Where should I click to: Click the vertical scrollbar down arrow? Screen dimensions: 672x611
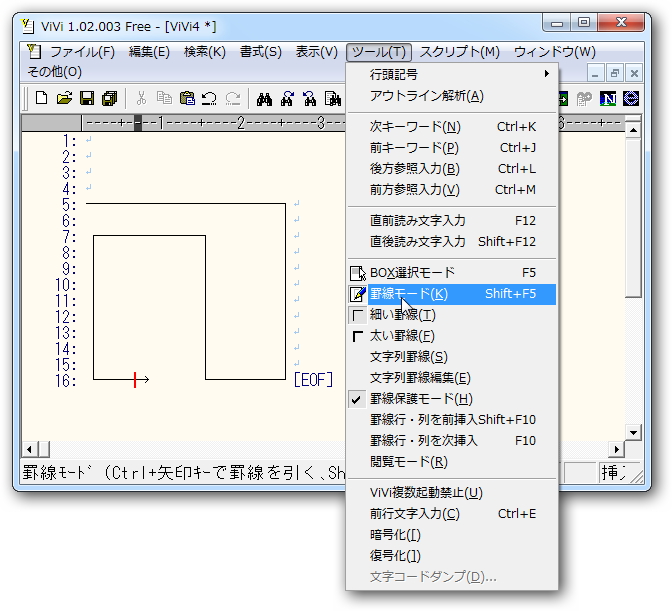pos(633,432)
